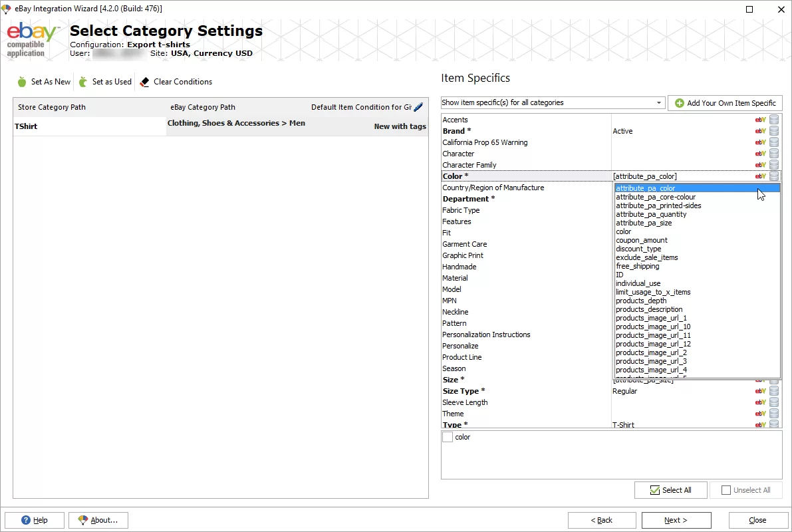Click the Next button to proceed
Image resolution: width=792 pixels, height=532 pixels.
click(x=676, y=520)
